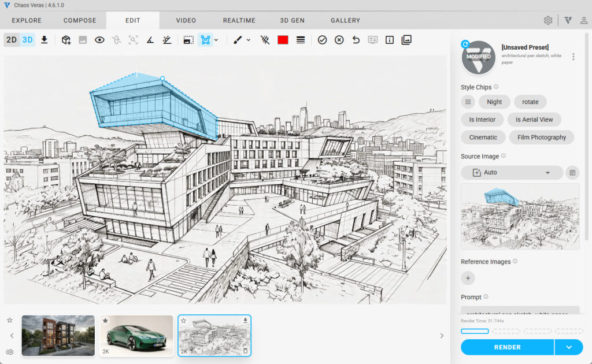The image size is (592, 364).
Task: Go to next thumbnails with right chevron
Action: pyautogui.click(x=442, y=336)
